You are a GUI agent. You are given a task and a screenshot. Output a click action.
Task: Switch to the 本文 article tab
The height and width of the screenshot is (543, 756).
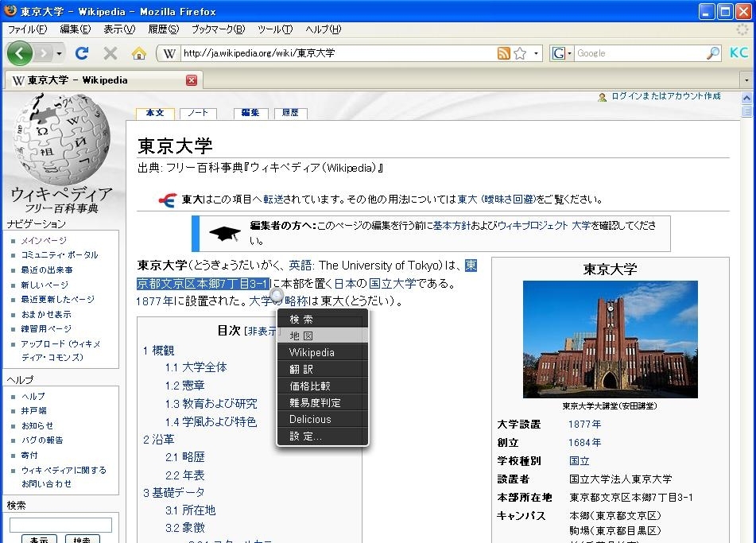[155, 113]
